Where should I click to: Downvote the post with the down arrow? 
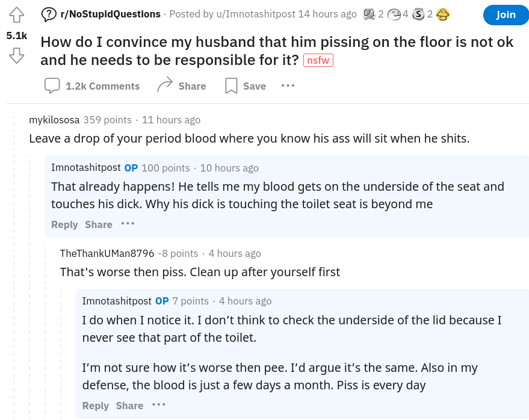tap(16, 56)
